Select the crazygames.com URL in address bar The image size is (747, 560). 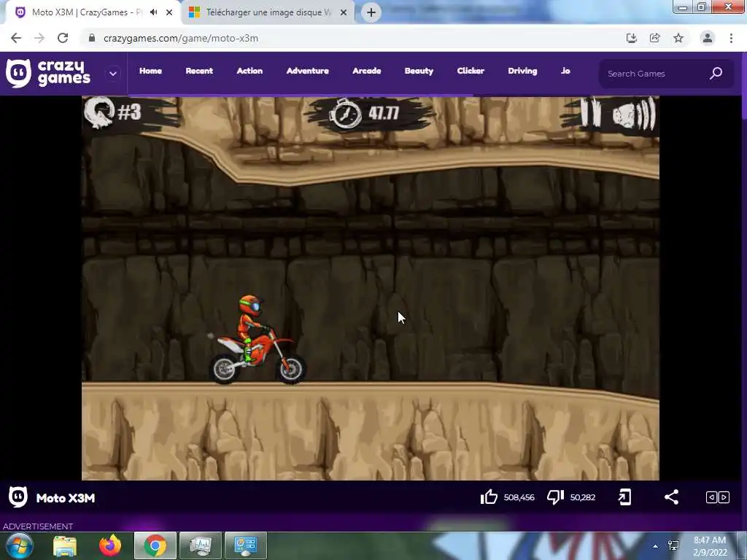tap(181, 38)
